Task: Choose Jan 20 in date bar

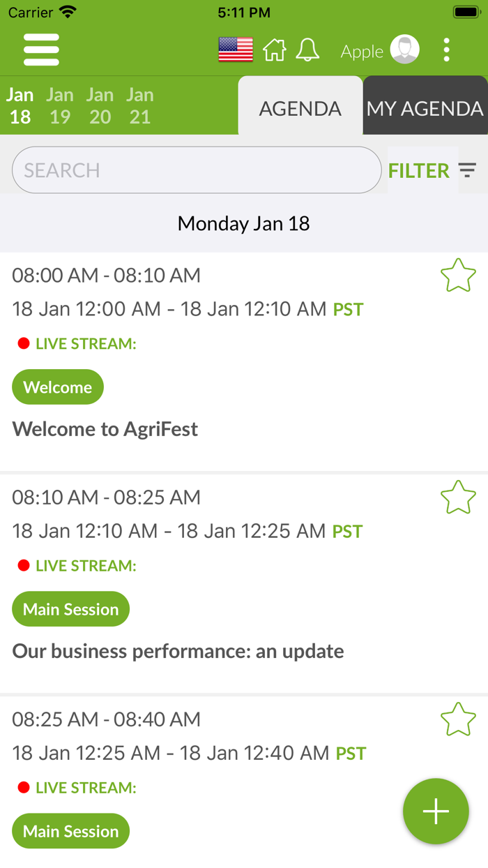Action: tap(100, 106)
